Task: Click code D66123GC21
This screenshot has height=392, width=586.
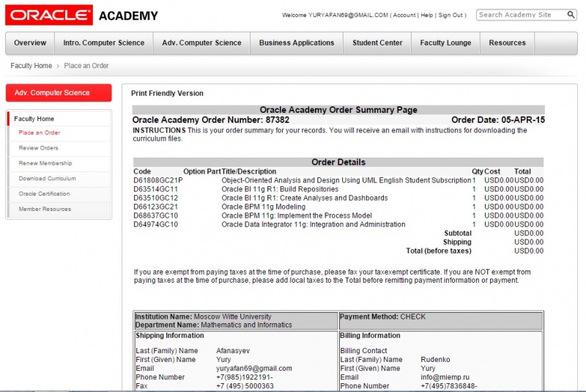Action: pyautogui.click(x=155, y=207)
